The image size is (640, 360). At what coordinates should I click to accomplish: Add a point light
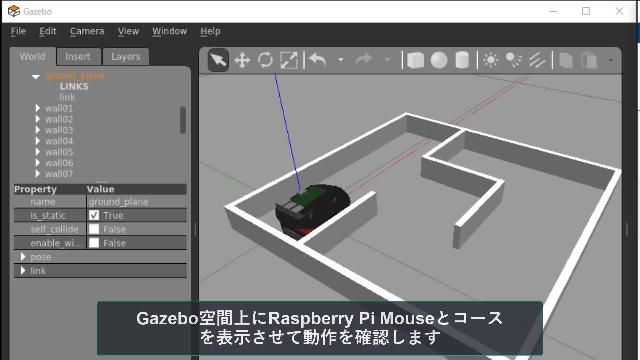click(491, 60)
